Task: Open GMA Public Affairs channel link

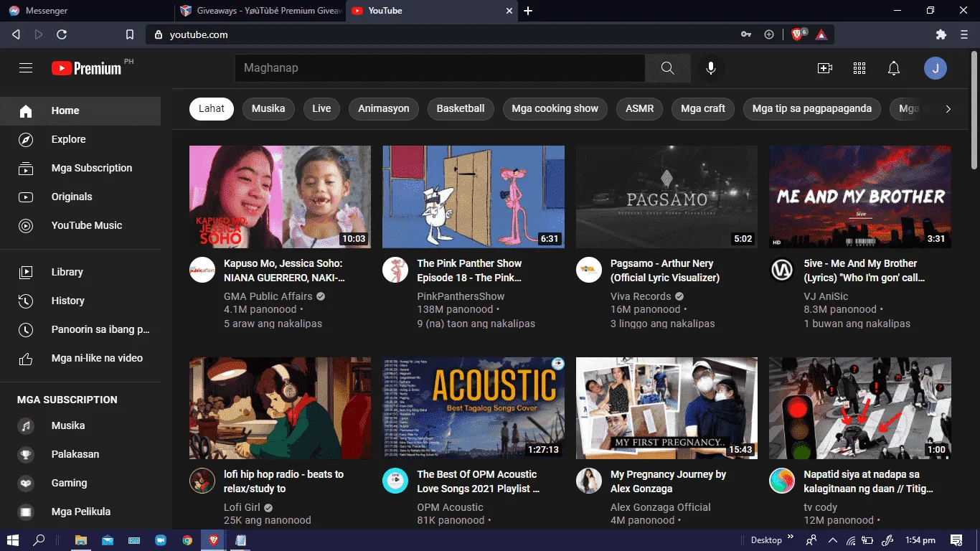Action: tap(268, 296)
